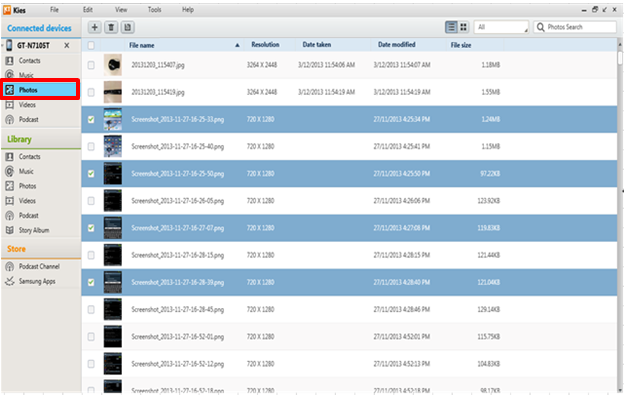Toggle the select-all checkbox in header
Image resolution: width=624 pixels, height=395 pixels.
point(91,45)
